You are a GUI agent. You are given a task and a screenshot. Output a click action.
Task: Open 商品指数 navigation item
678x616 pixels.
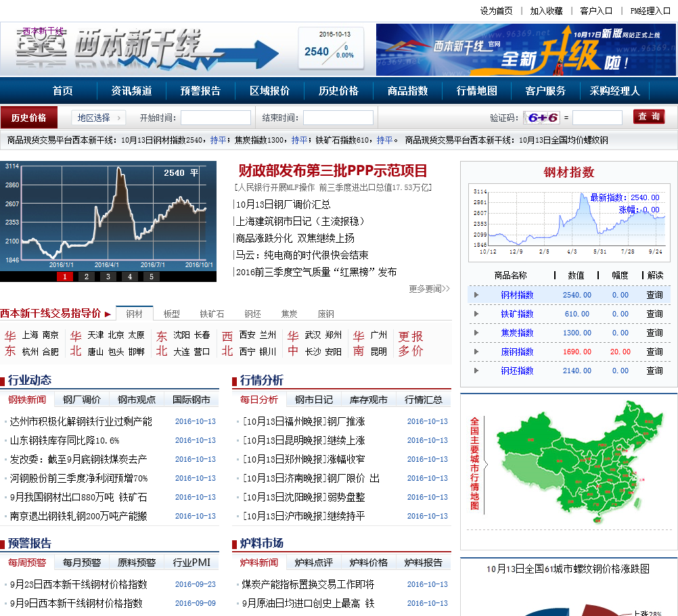click(x=407, y=91)
